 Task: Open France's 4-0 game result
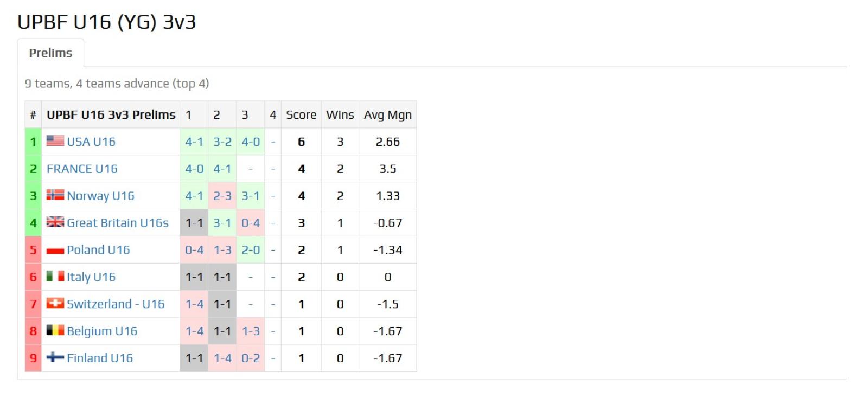coord(194,169)
